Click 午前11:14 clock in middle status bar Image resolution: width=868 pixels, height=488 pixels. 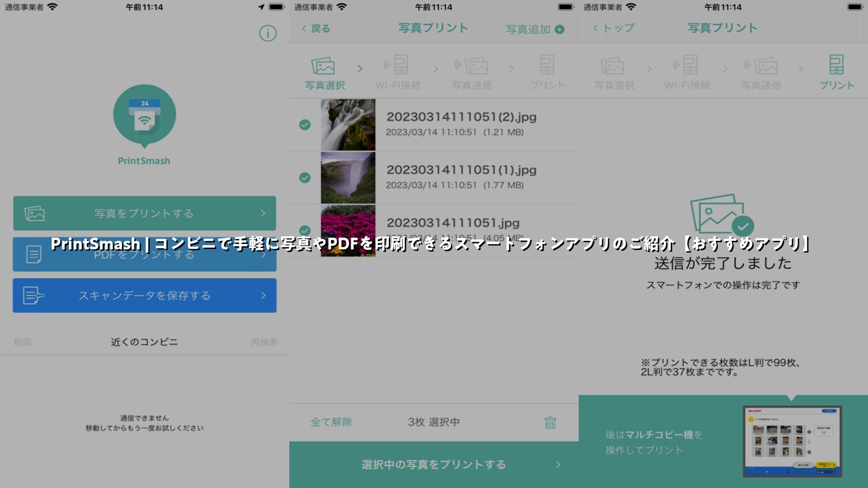pyautogui.click(x=434, y=7)
